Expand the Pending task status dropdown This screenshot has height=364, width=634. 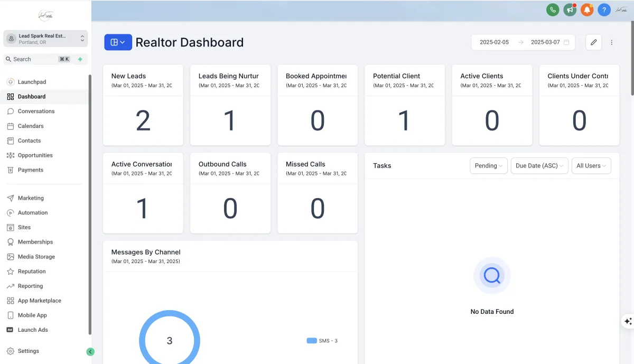pos(489,166)
